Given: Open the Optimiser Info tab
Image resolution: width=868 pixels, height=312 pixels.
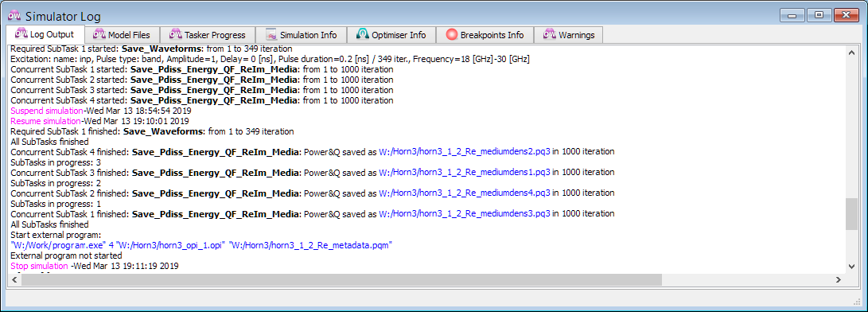Looking at the screenshot, I should [x=391, y=35].
